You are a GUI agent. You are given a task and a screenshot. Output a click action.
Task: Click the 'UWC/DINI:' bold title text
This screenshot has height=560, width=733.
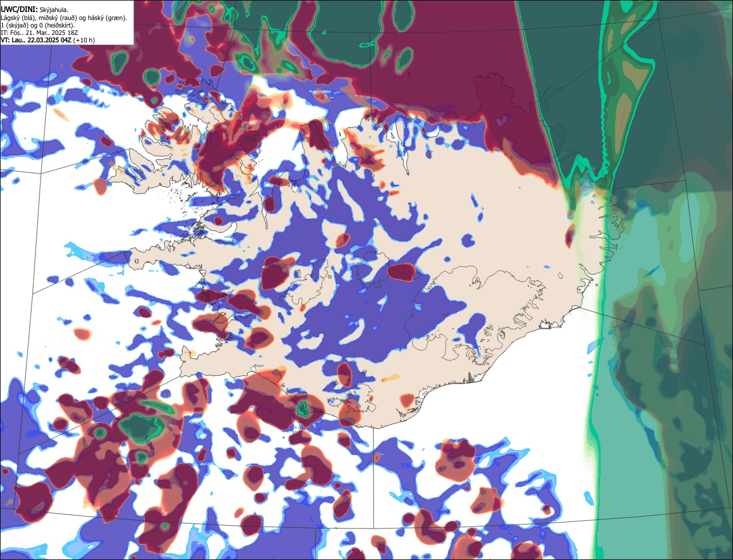click(19, 10)
